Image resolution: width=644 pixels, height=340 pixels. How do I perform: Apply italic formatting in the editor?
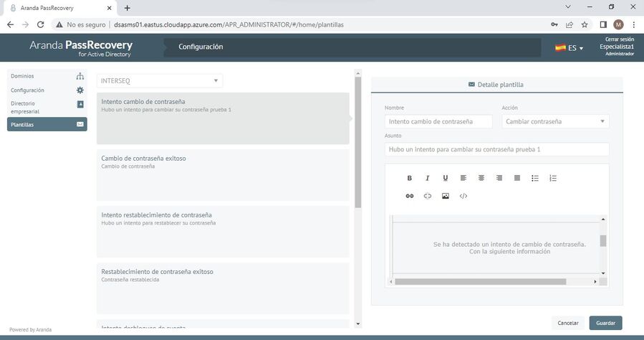(427, 178)
